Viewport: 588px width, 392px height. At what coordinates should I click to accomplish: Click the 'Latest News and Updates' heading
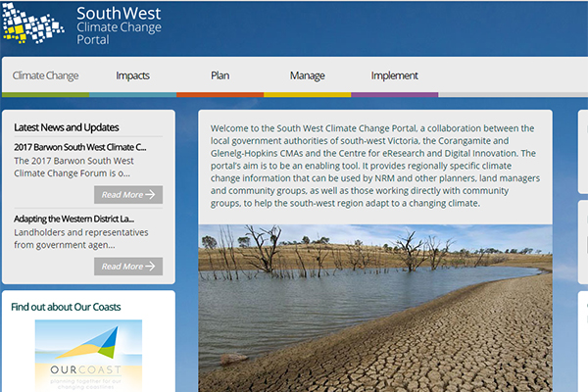click(67, 127)
